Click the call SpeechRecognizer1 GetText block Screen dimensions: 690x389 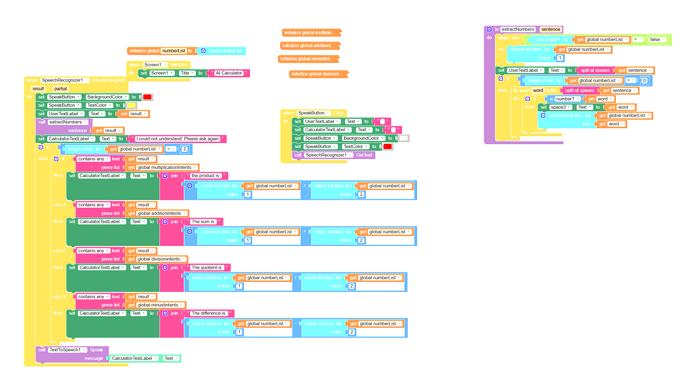[x=334, y=155]
